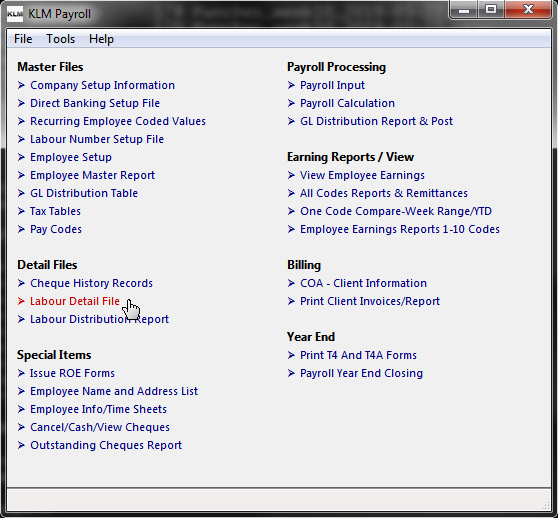558x518 pixels.
Task: Click the arrow icon beside Payroll Input
Action: point(291,85)
